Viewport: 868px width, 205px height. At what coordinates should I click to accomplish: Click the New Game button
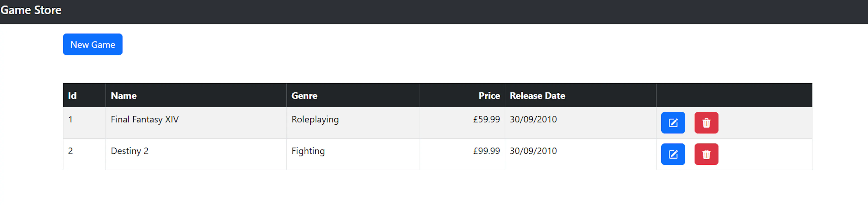tap(92, 44)
